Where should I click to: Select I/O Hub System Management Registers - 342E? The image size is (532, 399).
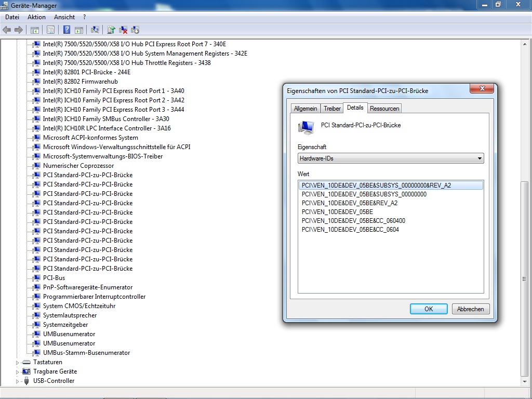(x=145, y=54)
